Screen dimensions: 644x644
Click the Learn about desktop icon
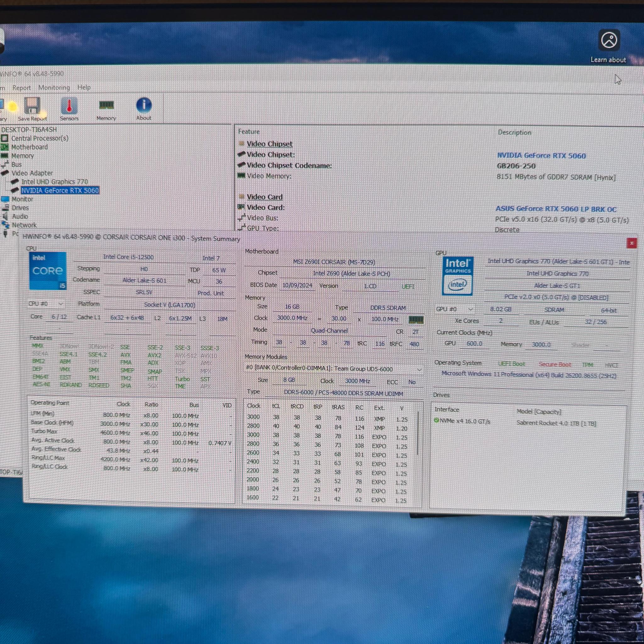click(609, 41)
